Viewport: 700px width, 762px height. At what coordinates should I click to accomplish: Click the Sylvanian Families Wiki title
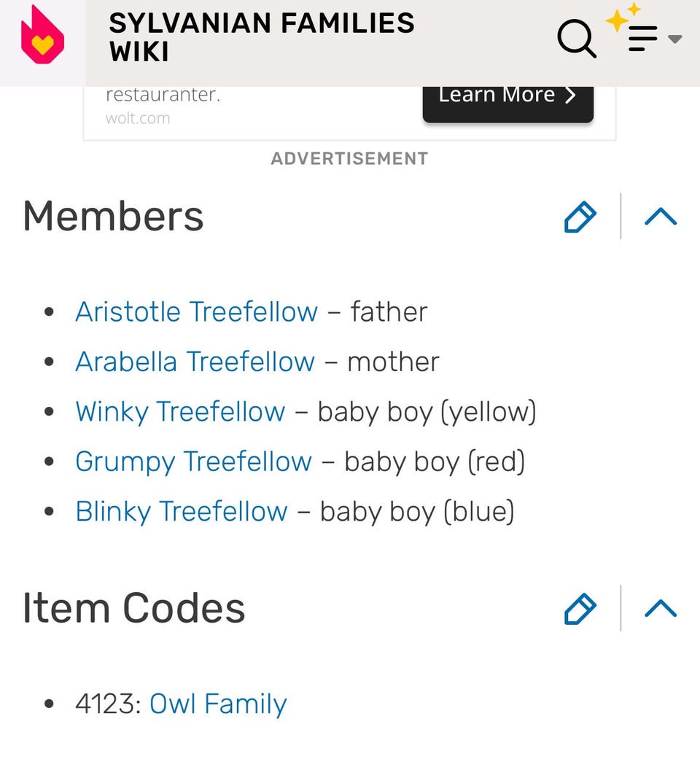[x=261, y=37]
